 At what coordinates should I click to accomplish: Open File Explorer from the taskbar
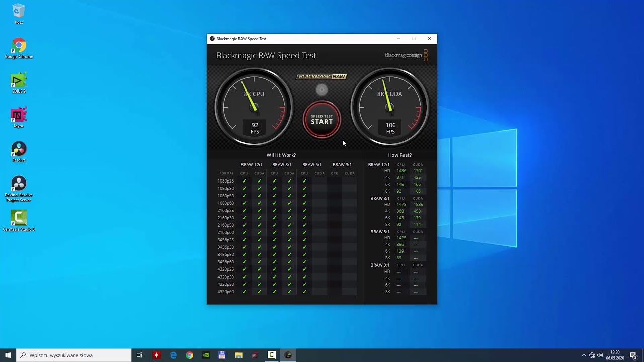238,355
